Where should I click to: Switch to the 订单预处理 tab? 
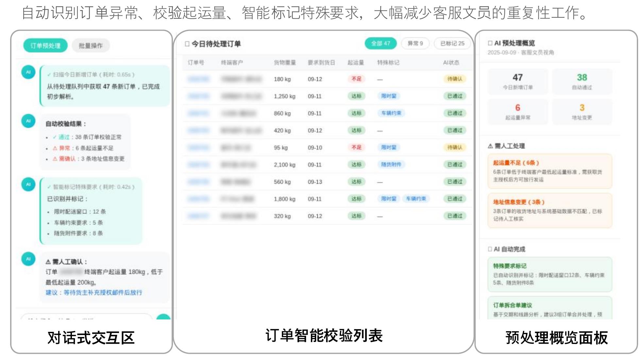(45, 45)
